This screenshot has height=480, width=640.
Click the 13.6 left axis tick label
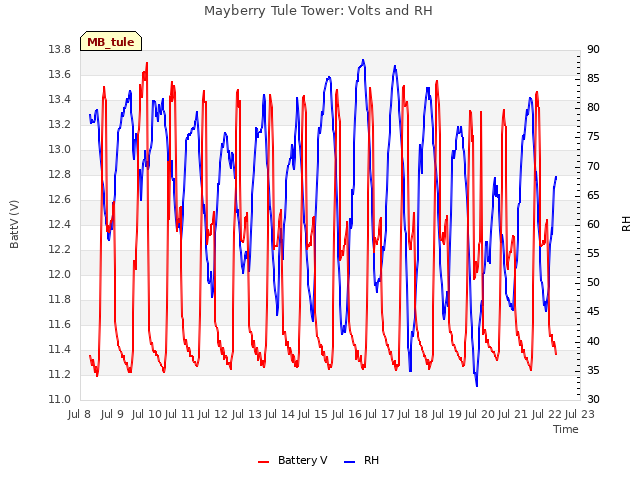pyautogui.click(x=60, y=75)
